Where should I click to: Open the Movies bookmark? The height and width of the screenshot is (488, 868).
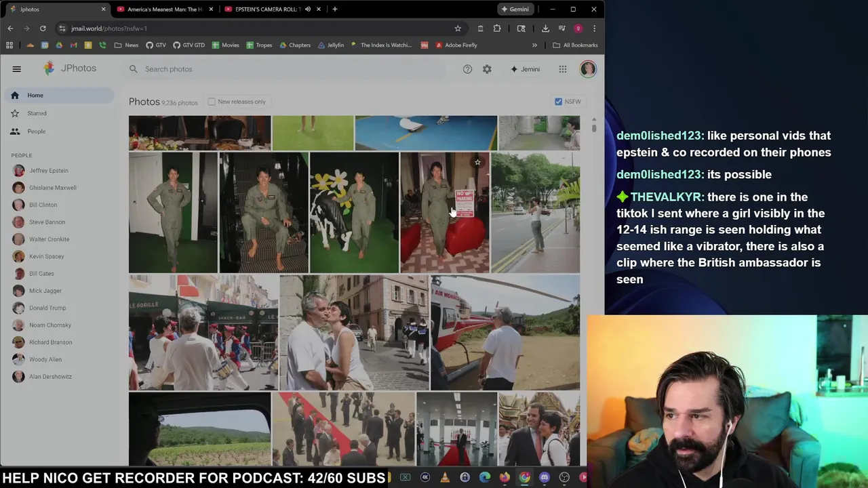pyautogui.click(x=225, y=45)
